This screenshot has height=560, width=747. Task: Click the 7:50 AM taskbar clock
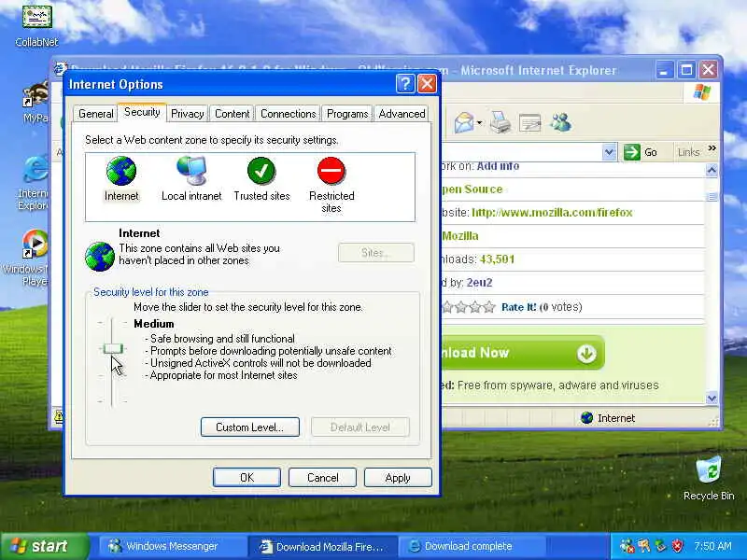[x=712, y=546]
